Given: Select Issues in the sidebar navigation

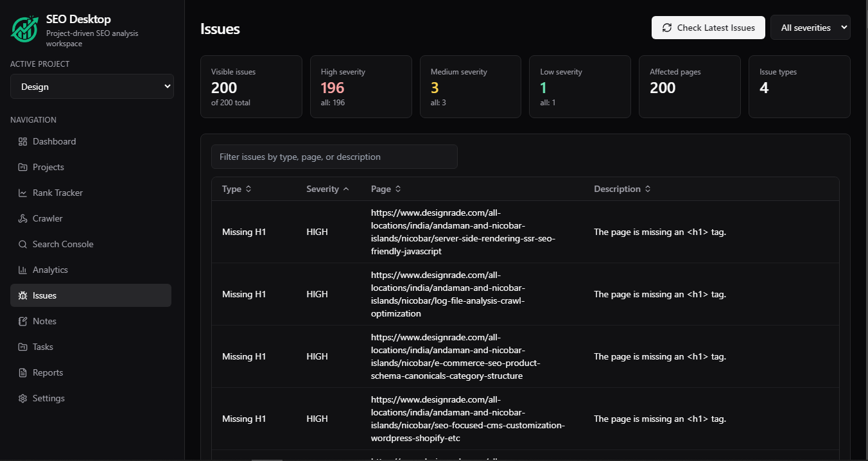Looking at the screenshot, I should click(91, 295).
